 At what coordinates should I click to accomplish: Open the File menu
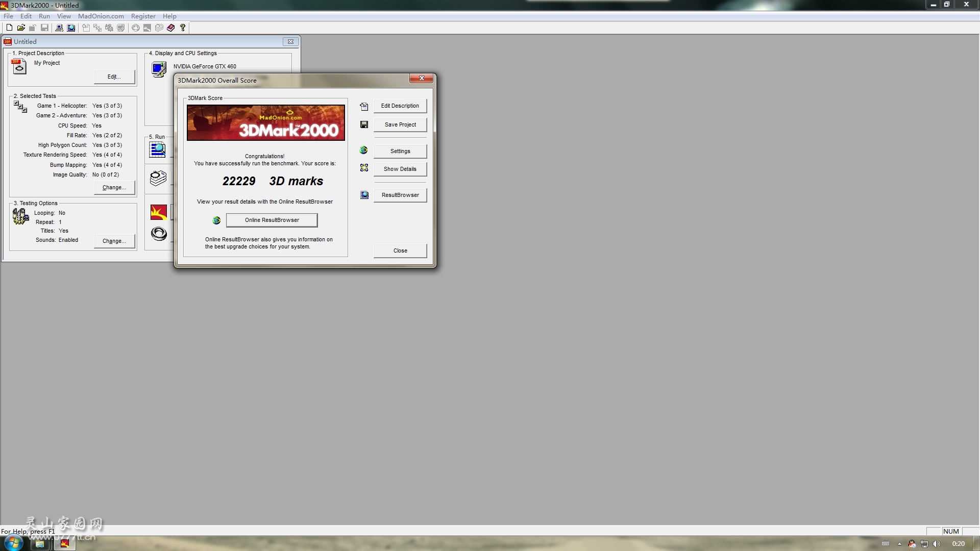(8, 15)
